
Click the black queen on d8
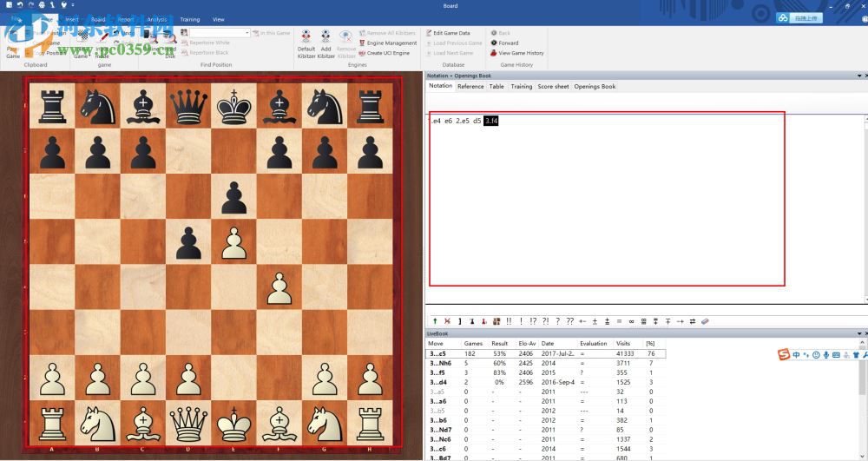[x=188, y=106]
